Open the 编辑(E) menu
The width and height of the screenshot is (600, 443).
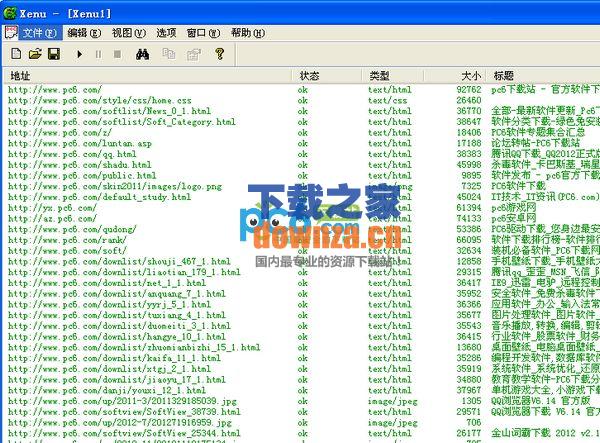(x=84, y=33)
